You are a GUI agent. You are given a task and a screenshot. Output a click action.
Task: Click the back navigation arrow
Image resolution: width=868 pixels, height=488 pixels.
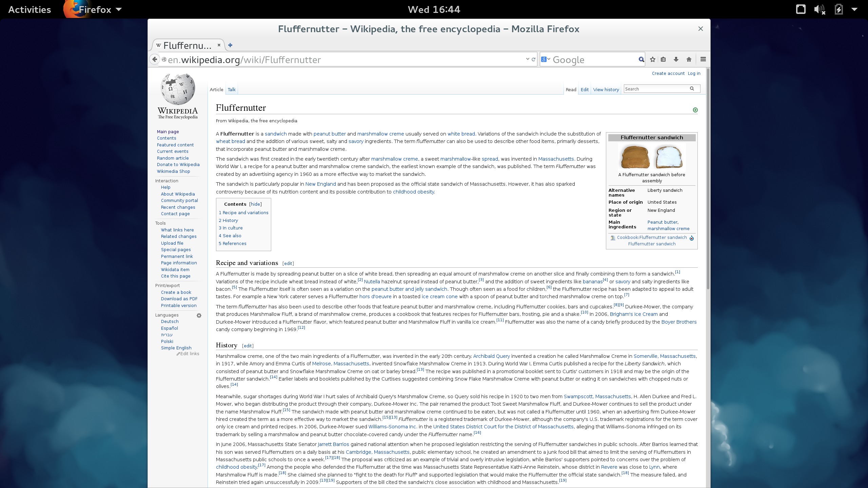[155, 59]
